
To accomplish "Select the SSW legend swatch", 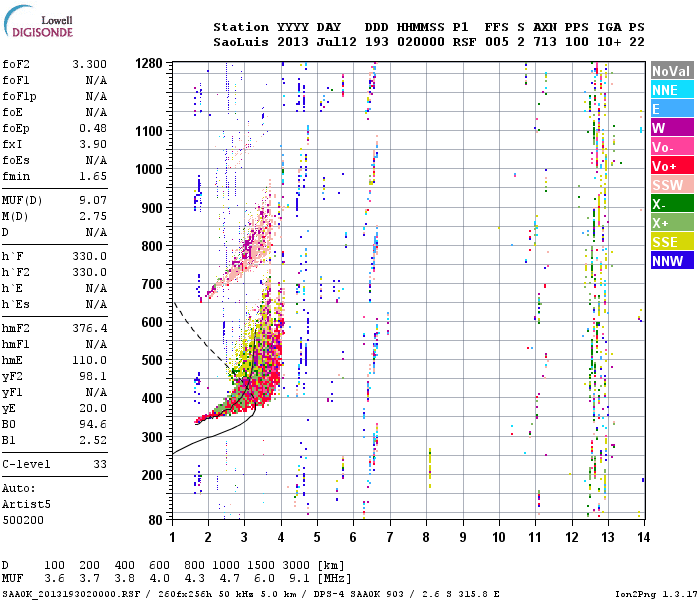I will pos(672,185).
